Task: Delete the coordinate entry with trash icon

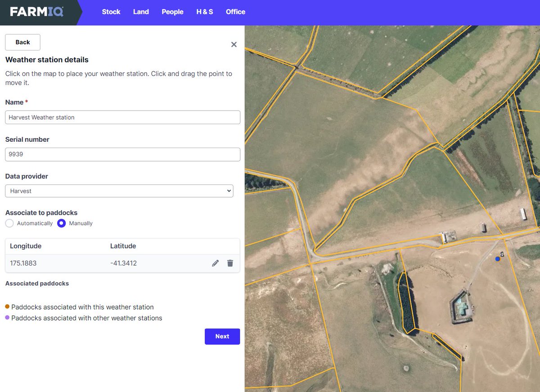Action: tap(230, 263)
